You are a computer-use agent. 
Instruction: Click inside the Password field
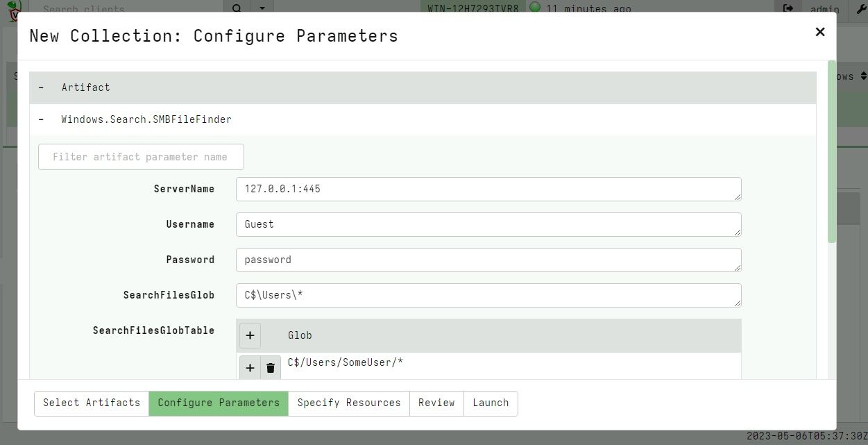click(488, 260)
